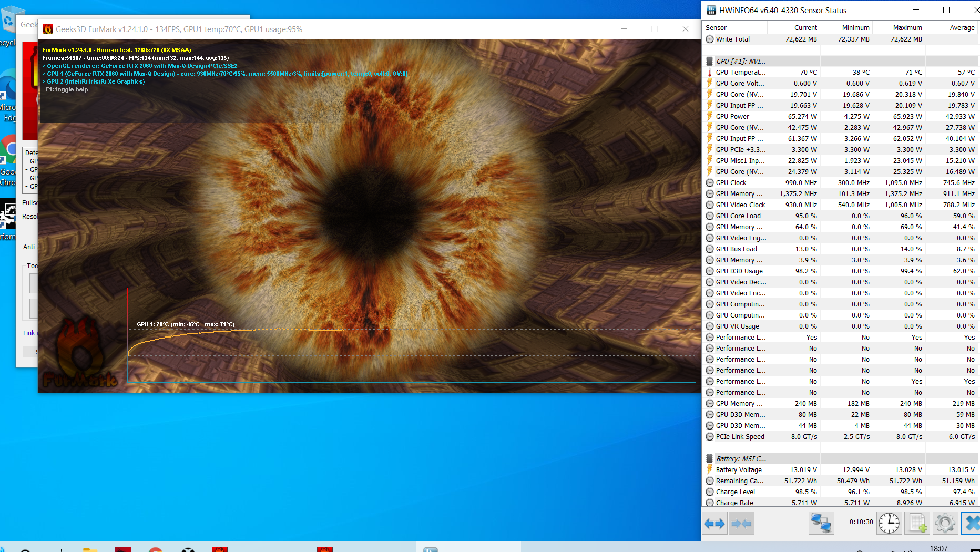Screen dimensions: 980x552
Task: Select the GPU Clock sensor row
Action: pyautogui.click(x=840, y=183)
